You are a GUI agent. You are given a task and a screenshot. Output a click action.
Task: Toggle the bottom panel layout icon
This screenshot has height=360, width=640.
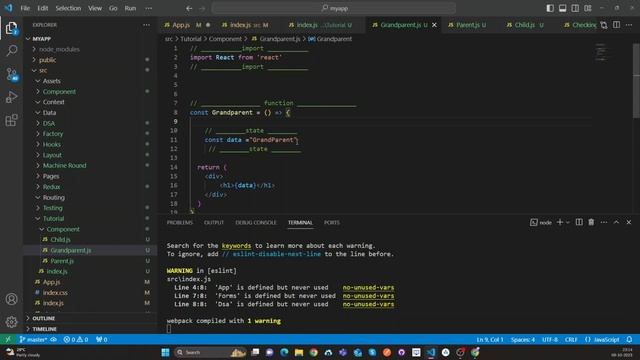click(562, 8)
